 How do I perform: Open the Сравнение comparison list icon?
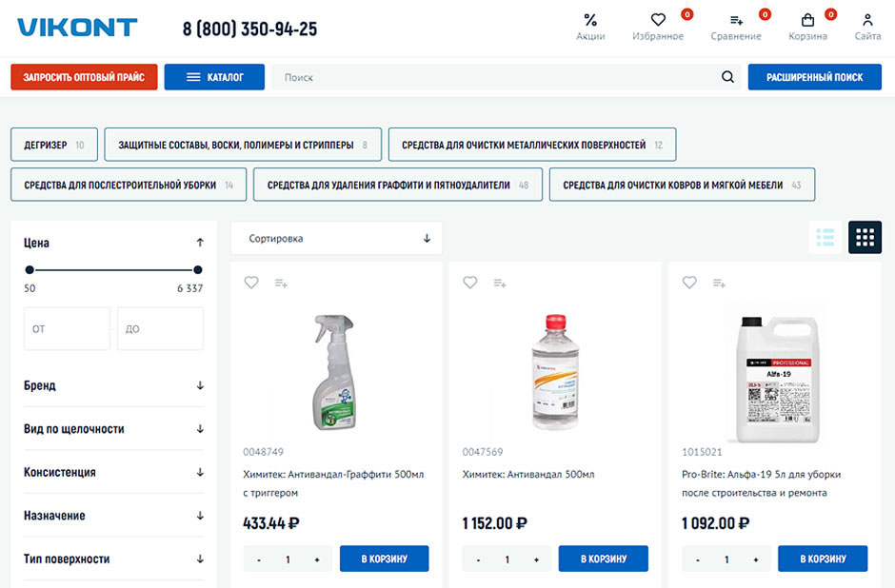click(736, 20)
